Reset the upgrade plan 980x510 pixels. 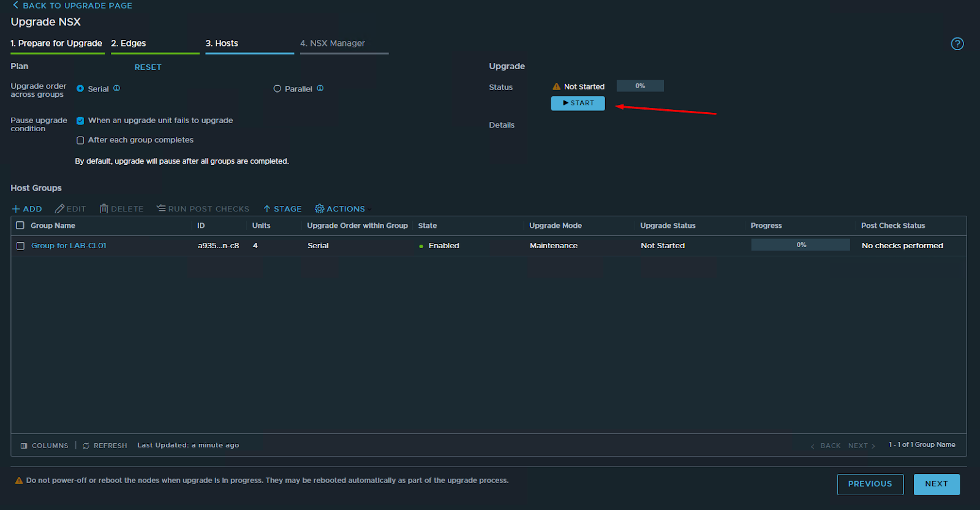pyautogui.click(x=148, y=67)
